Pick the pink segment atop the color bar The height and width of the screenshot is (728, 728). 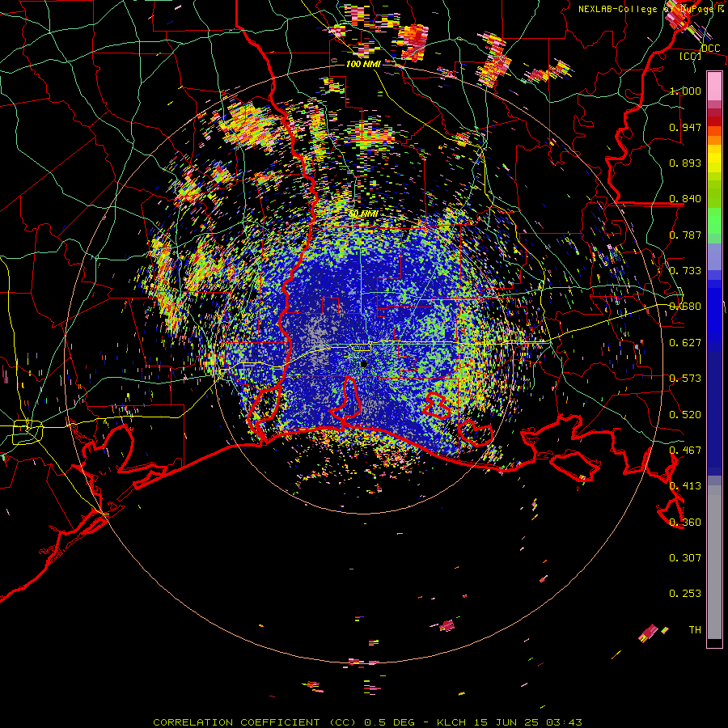(x=714, y=86)
